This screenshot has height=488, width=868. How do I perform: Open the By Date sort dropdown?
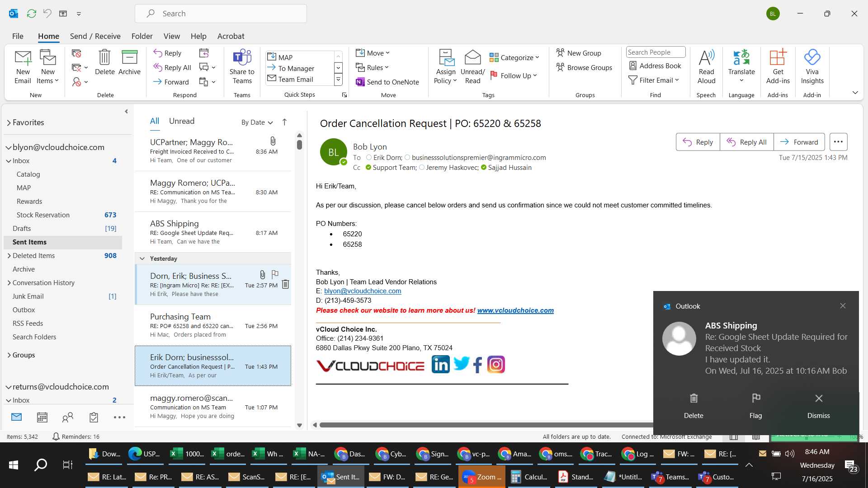257,122
